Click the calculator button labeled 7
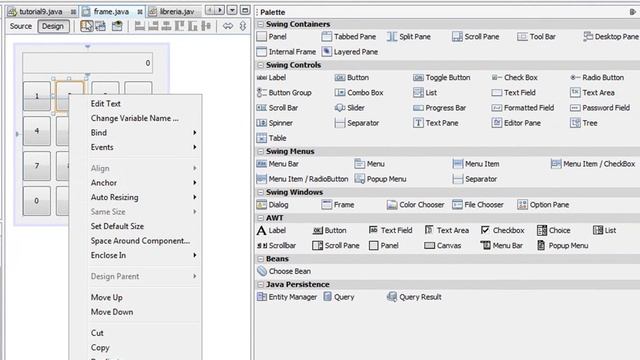The image size is (640, 360). click(x=37, y=166)
